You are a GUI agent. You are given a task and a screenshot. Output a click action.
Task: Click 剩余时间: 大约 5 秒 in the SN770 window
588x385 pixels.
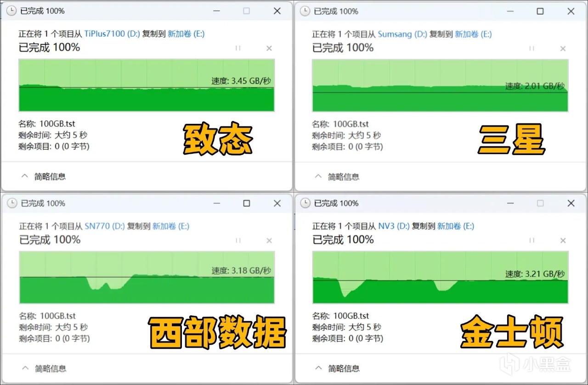click(x=53, y=327)
